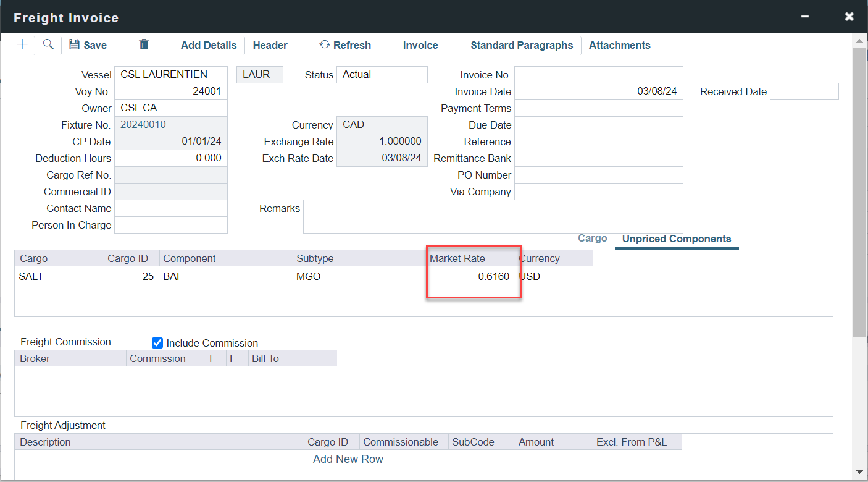Image resolution: width=868 pixels, height=482 pixels.
Task: Click the Invoice toolbar button
Action: [x=420, y=45]
